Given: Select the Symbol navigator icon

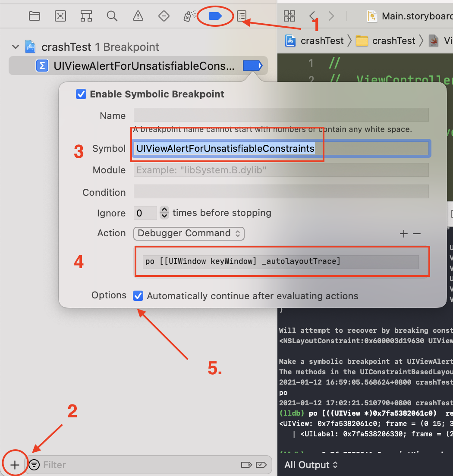Looking at the screenshot, I should [86, 16].
